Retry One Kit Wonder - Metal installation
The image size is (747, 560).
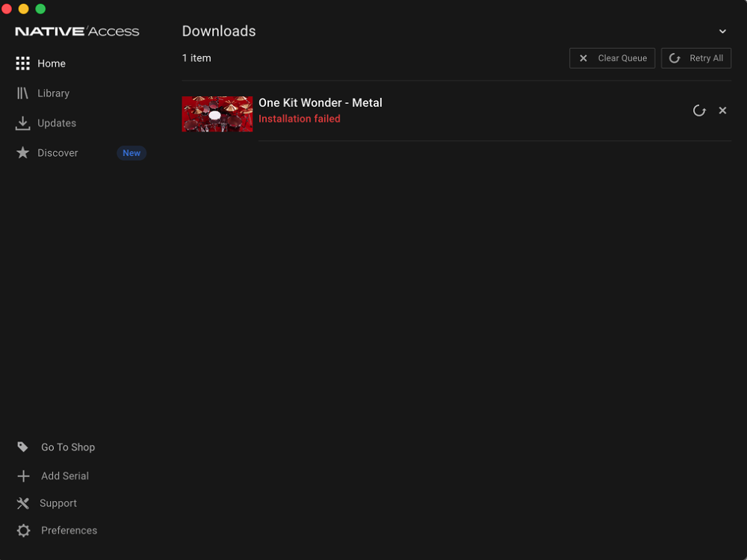(699, 111)
